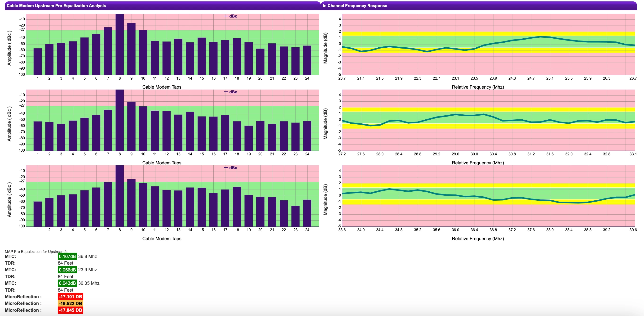Click the tap 10 bar in the top chart
The width and height of the screenshot is (644, 316).
pos(143,53)
